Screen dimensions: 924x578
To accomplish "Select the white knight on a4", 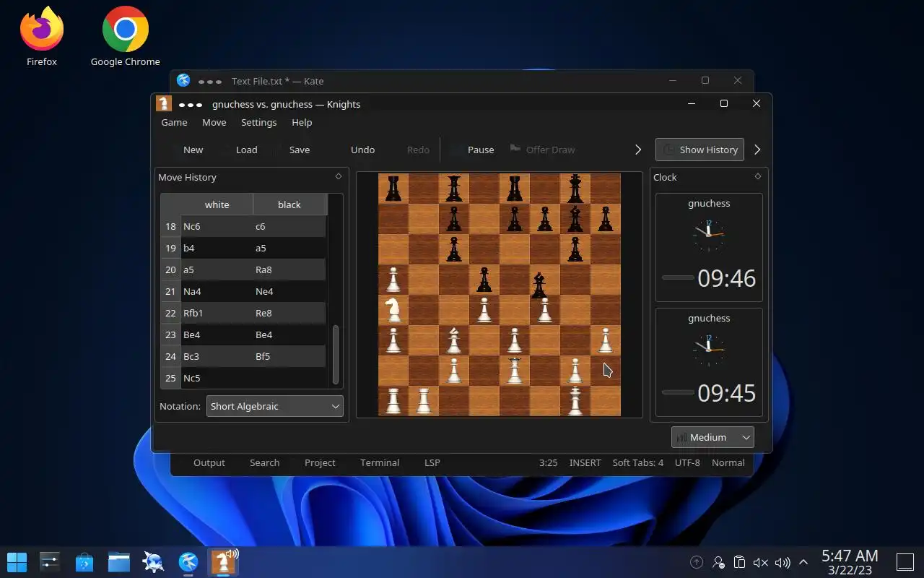I will click(x=393, y=310).
